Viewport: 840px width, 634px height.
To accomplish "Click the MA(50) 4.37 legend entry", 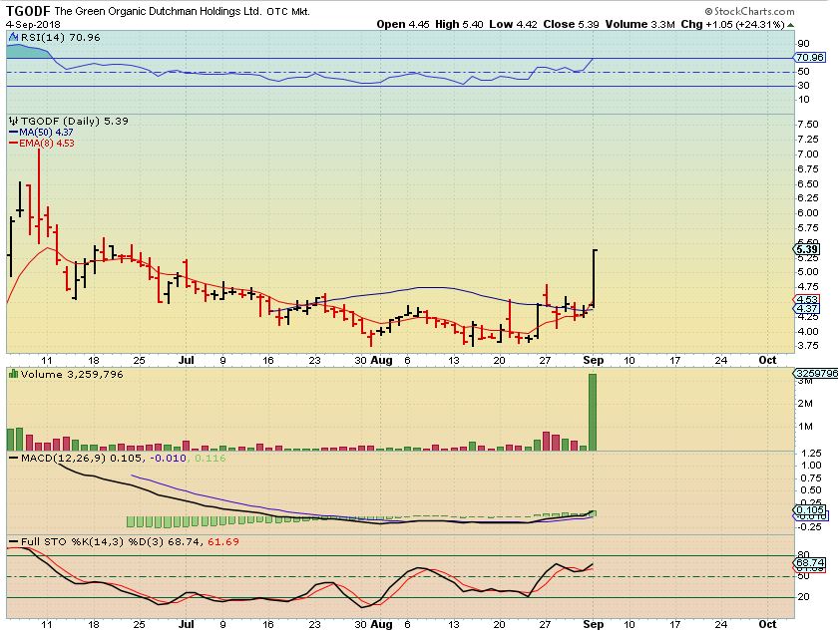I will 41,133.
